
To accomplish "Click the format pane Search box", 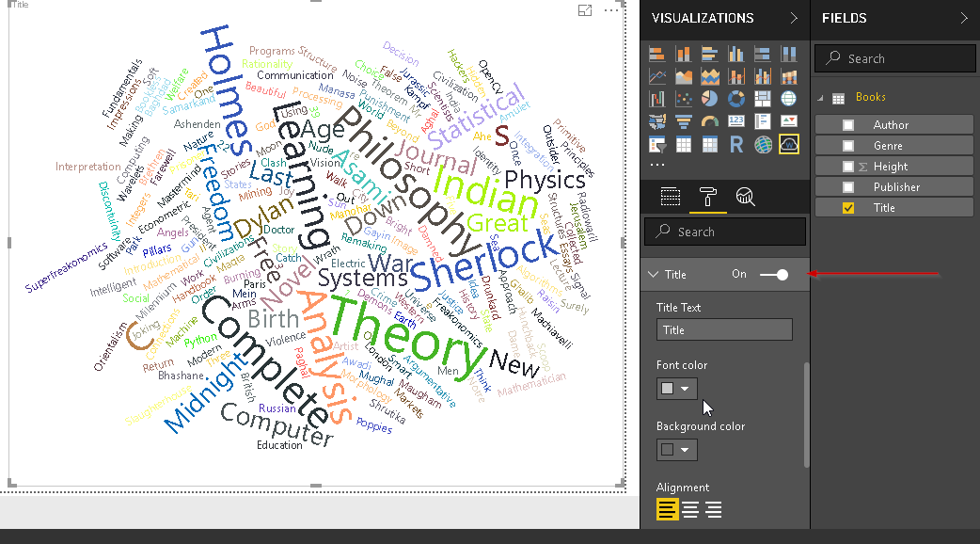I will coord(725,232).
